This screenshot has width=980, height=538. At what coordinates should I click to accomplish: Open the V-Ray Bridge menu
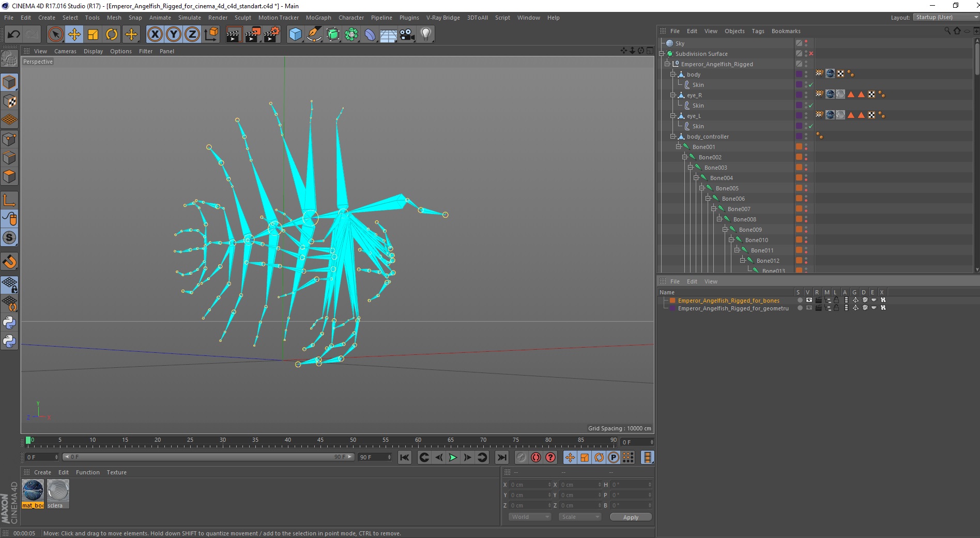[443, 18]
